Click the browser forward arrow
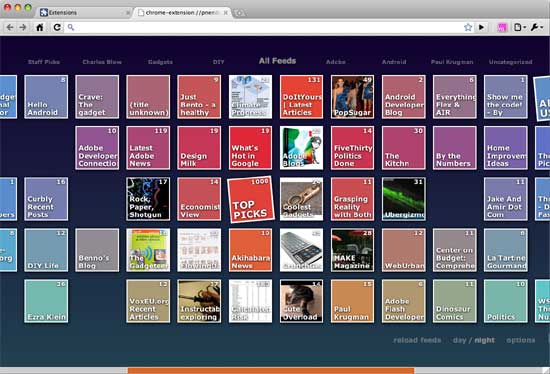The width and height of the screenshot is (550, 374). point(23,27)
